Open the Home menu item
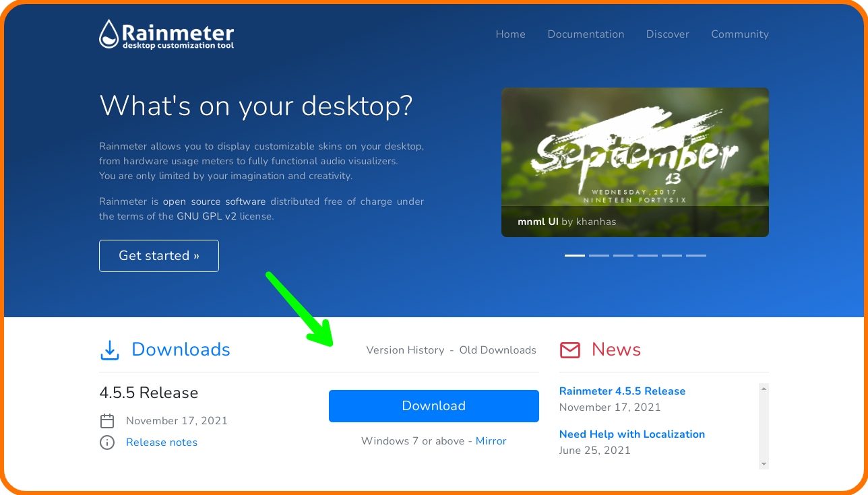 click(x=510, y=34)
